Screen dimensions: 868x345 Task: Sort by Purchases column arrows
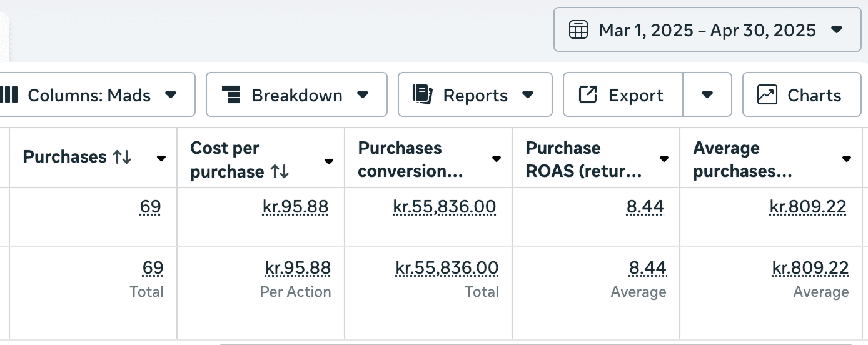point(122,157)
